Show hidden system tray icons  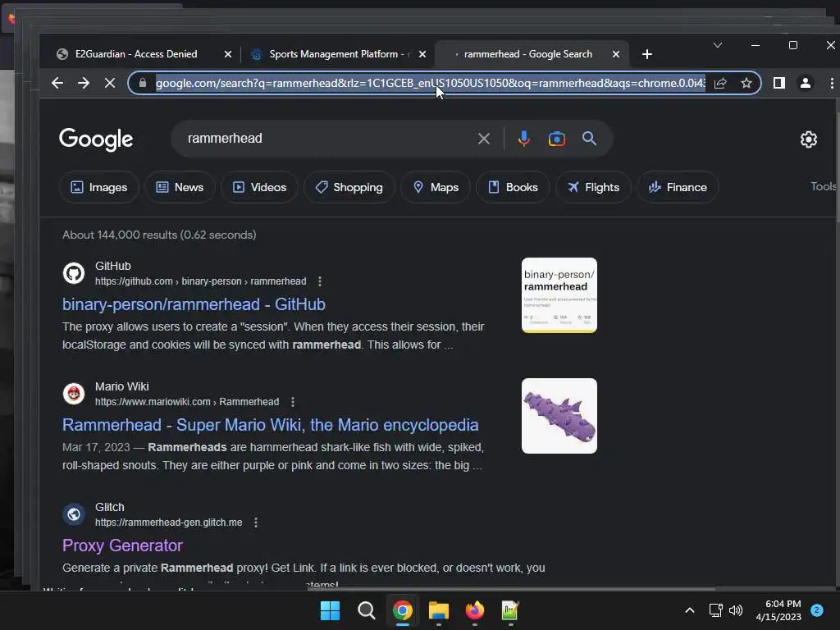(x=690, y=610)
